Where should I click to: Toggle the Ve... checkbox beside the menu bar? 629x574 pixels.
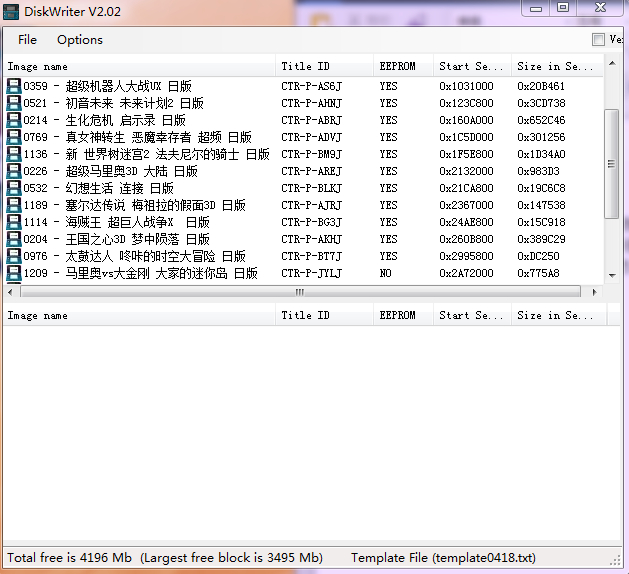pos(598,39)
